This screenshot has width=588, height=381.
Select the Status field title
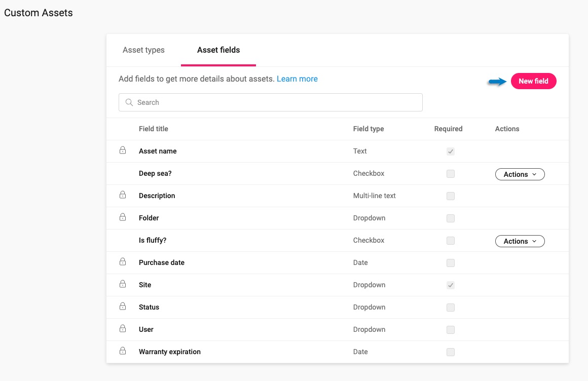(x=149, y=307)
